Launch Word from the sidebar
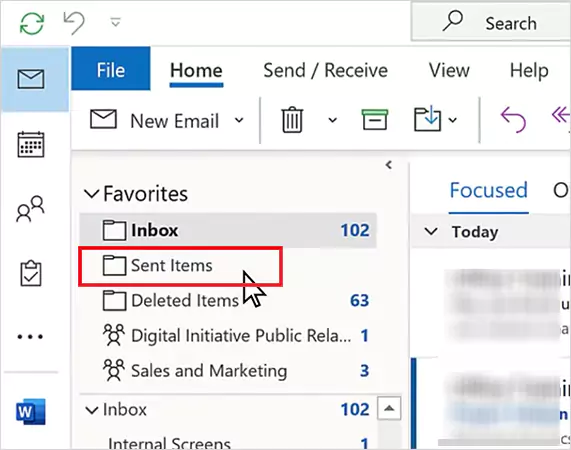The width and height of the screenshot is (571, 450). coord(31,412)
